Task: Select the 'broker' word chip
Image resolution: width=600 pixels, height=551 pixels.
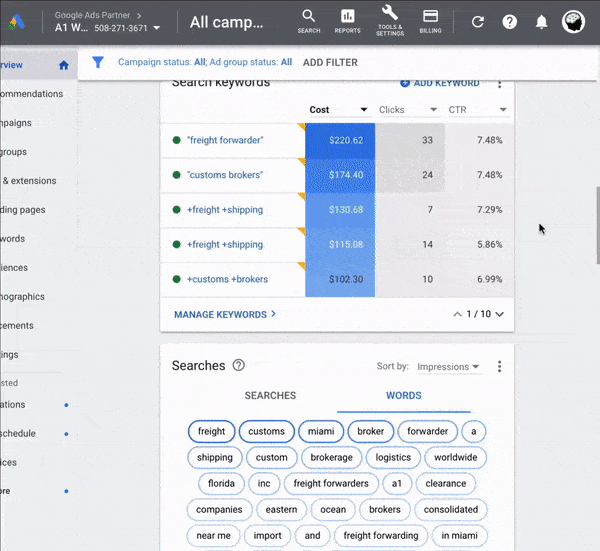Action: pyautogui.click(x=371, y=431)
